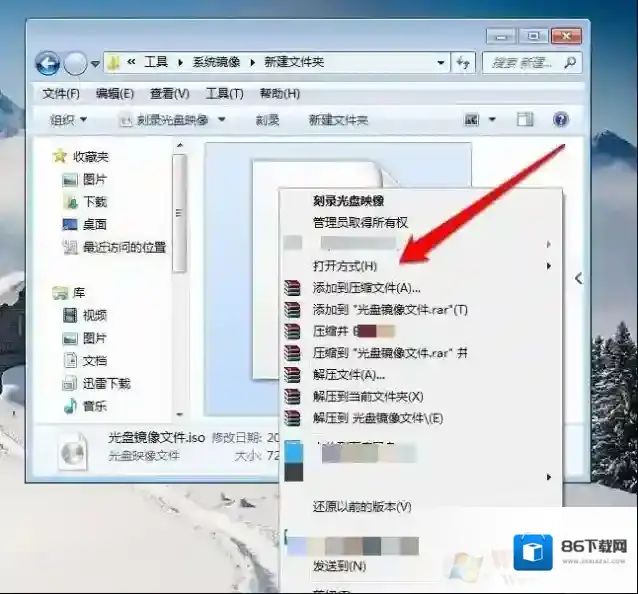Open the 编辑(E) menu
Screen dimensions: 638x594
pos(115,94)
